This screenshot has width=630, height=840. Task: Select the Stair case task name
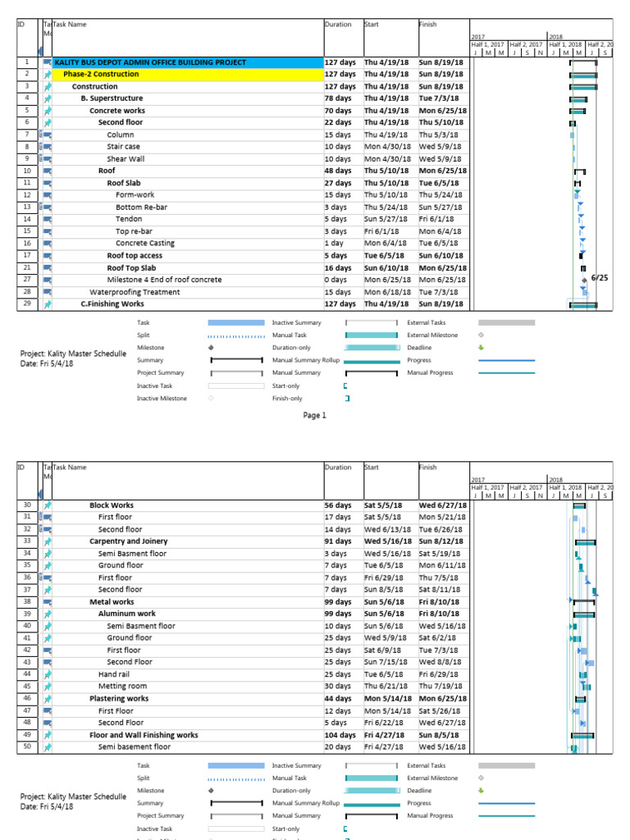(123, 146)
